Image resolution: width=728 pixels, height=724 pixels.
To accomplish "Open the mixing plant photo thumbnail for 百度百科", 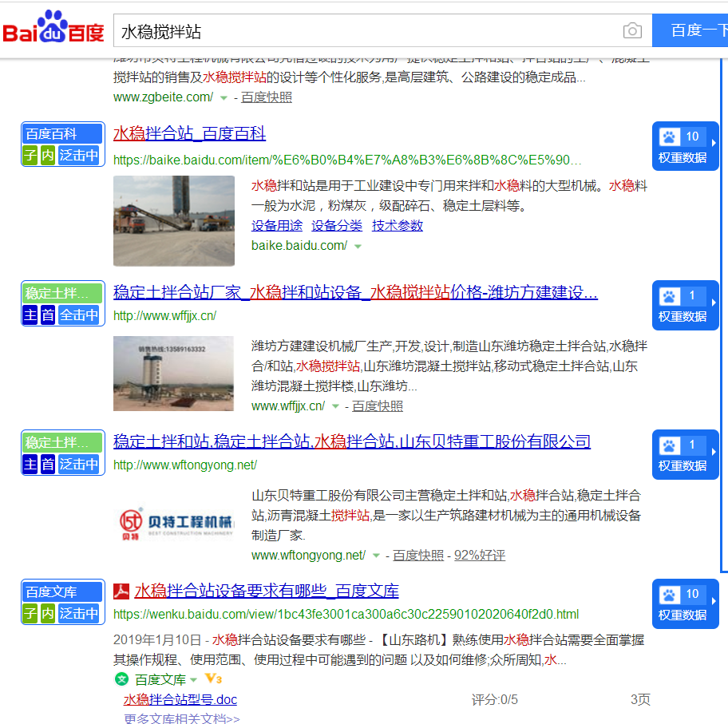I will [174, 220].
